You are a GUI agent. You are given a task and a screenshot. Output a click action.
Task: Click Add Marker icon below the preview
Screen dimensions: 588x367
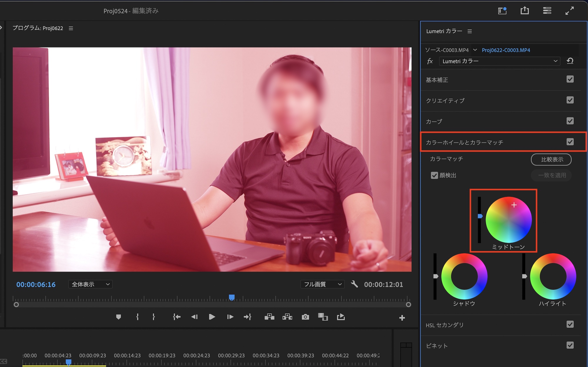(x=118, y=317)
